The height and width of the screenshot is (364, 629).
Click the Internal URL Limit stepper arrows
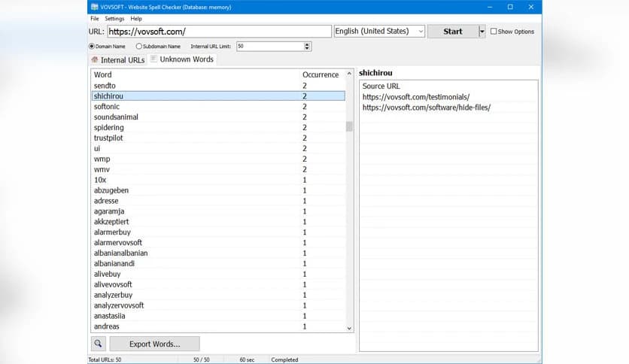307,46
